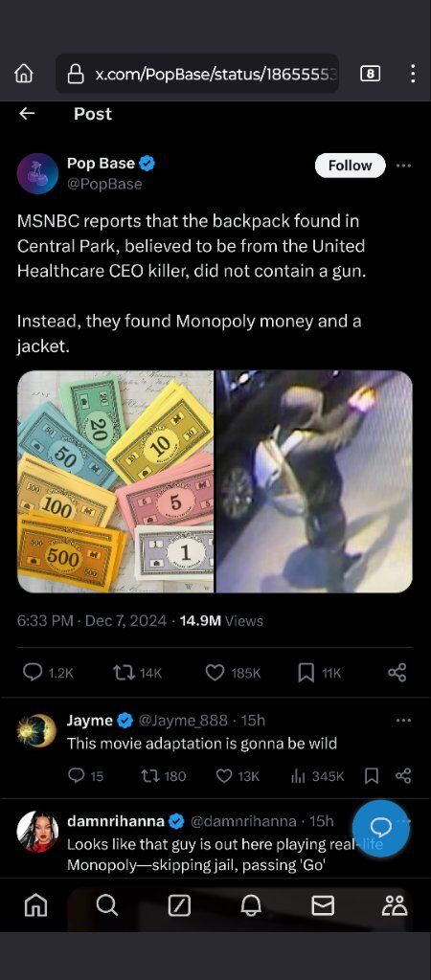Tap the browser home icon
431x980 pixels.
24,74
